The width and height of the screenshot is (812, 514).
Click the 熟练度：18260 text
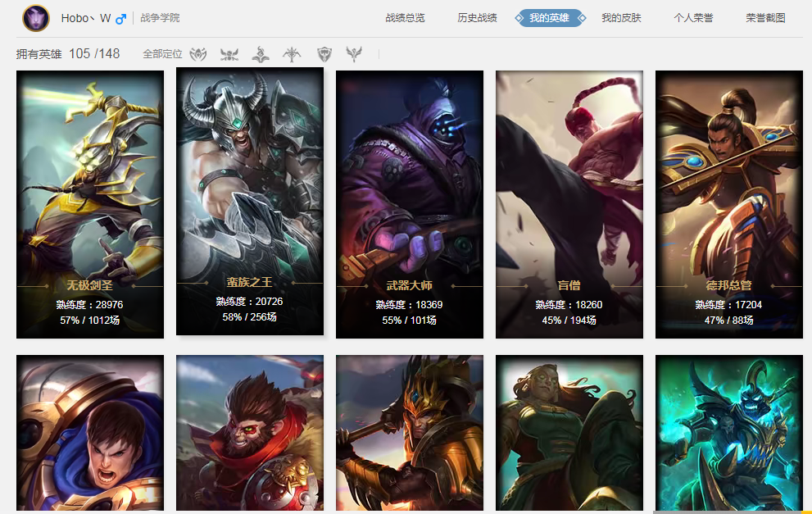569,305
